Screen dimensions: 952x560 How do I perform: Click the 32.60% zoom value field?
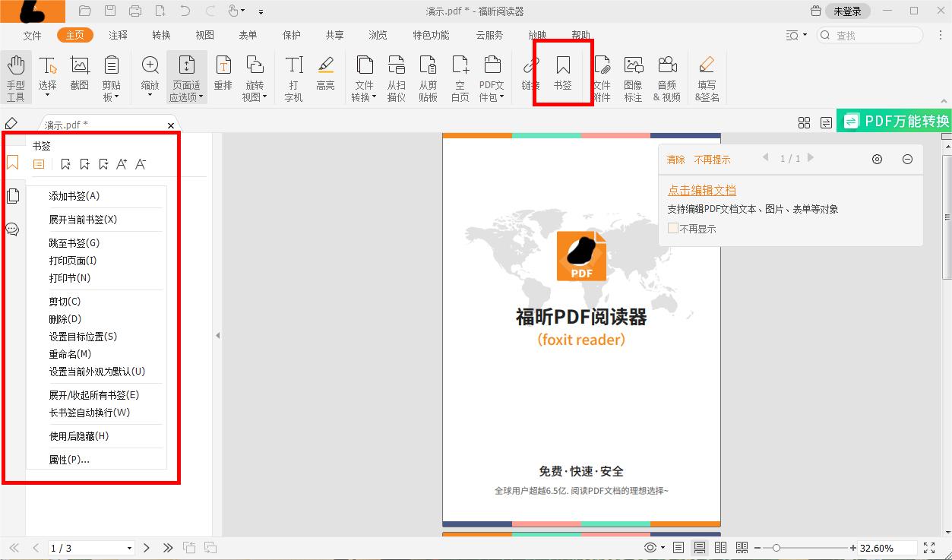point(878,547)
